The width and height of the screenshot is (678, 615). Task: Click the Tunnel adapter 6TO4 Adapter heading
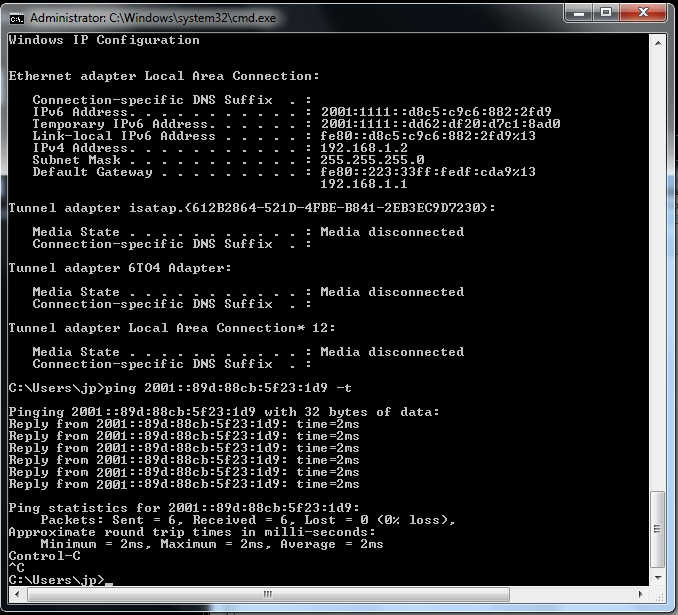(120, 268)
